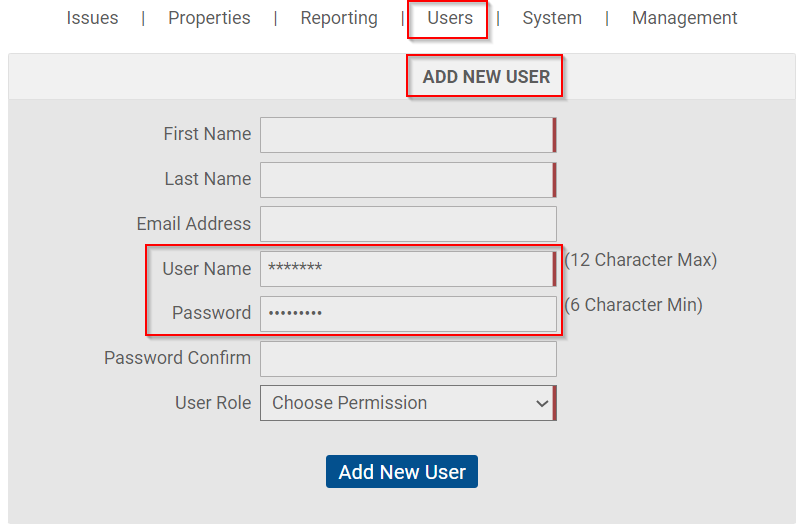Click into the Last Name field
Image resolution: width=804 pixels, height=528 pixels.
pos(408,180)
